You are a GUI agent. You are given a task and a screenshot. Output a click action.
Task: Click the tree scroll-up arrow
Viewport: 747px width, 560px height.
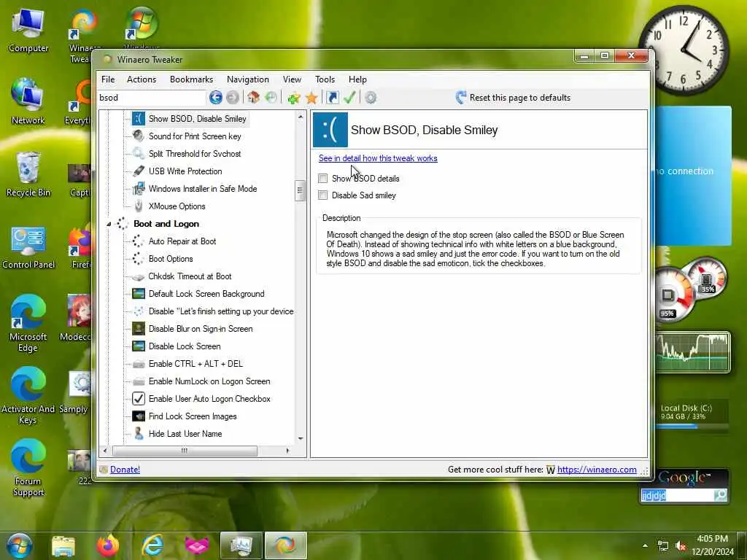point(300,117)
